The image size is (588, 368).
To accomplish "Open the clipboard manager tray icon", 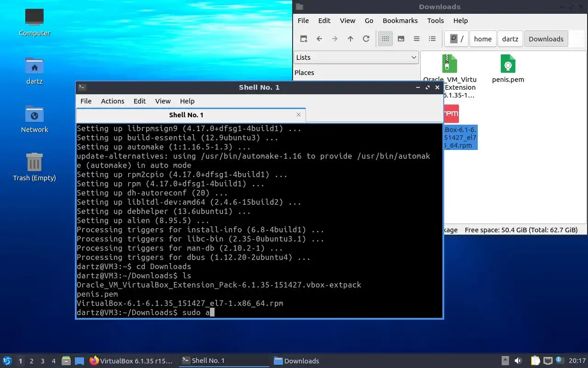I will (x=535, y=361).
